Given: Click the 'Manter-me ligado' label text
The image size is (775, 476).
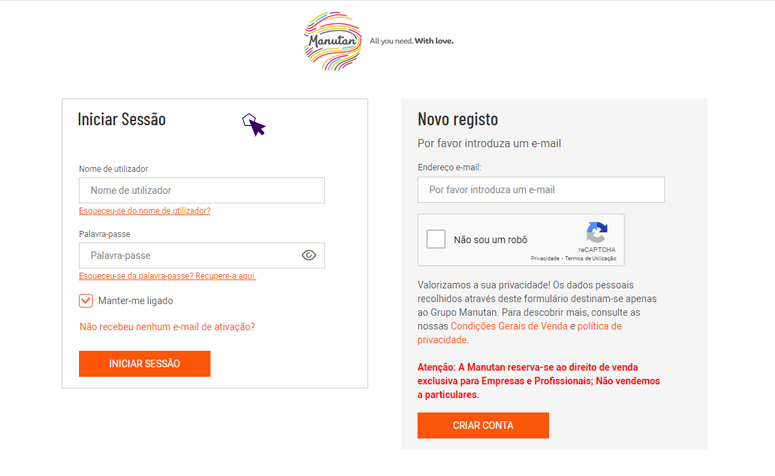Looking at the screenshot, I should (135, 301).
